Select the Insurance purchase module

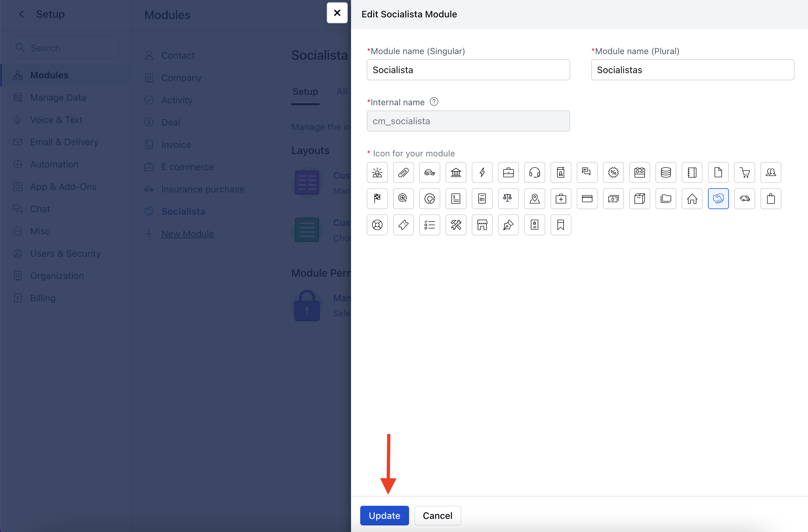[202, 189]
